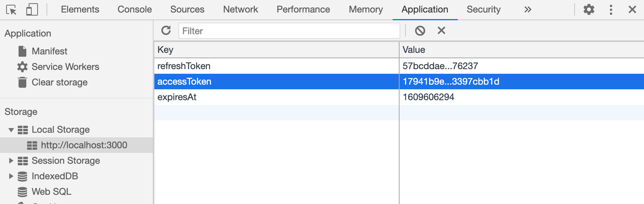644x204 pixels.
Task: Toggle the device toolbar icon
Action: point(32,10)
